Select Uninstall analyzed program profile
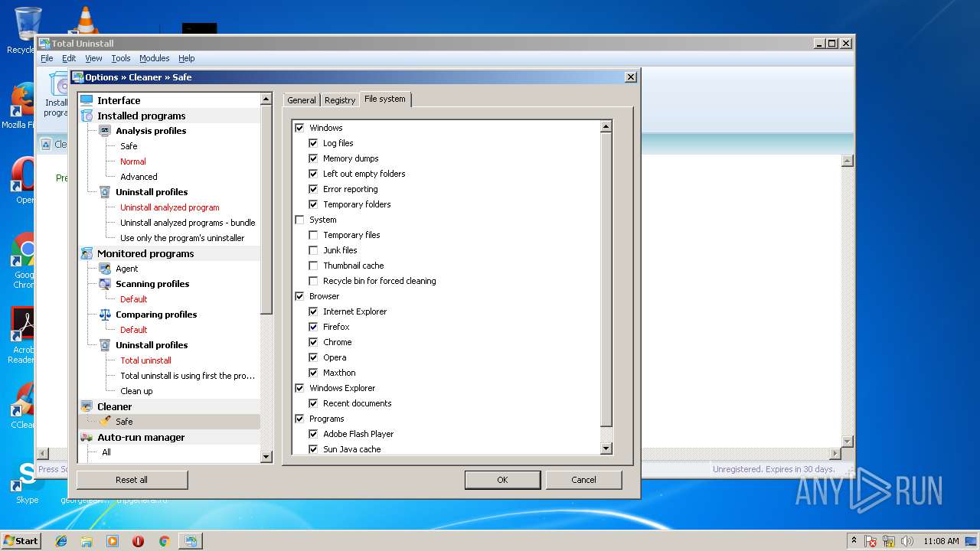 [170, 207]
